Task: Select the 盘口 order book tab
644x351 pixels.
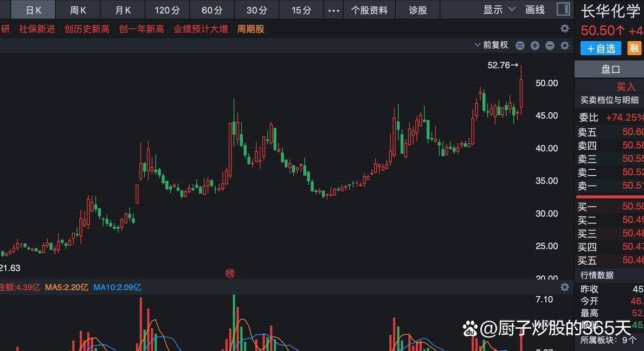Action: point(610,69)
